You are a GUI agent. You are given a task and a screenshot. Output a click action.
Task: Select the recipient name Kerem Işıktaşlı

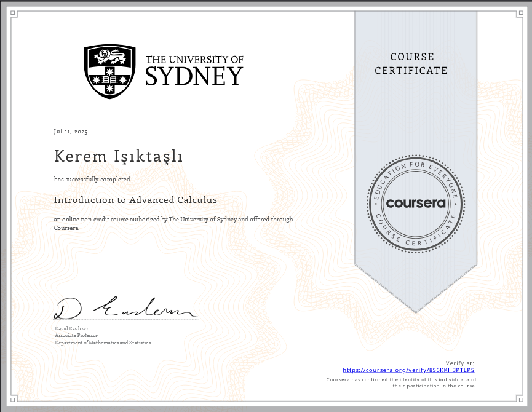pos(119,156)
